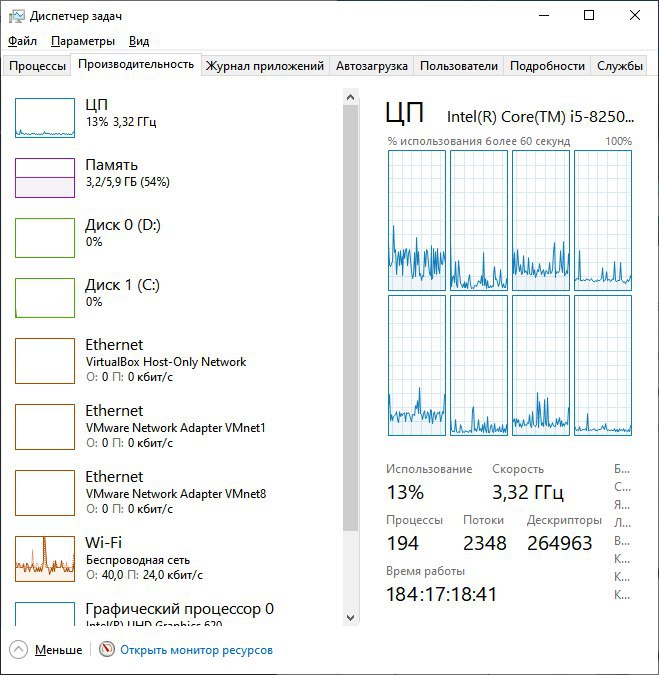Select Диск 0 (D:) thumbnail
Viewport: 659px width, 675px height.
(x=45, y=238)
